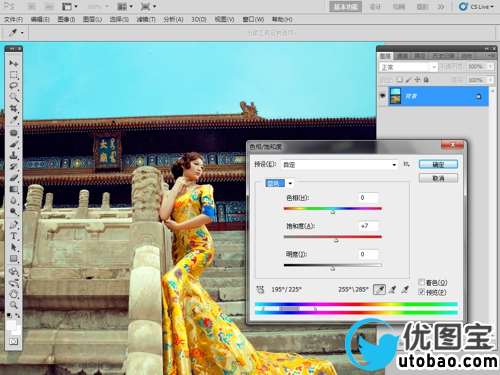Open the layer blend mode 正常 dropdown

coord(408,67)
